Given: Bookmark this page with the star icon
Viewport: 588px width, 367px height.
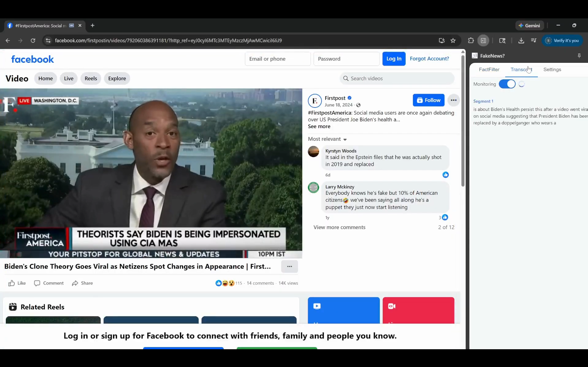Looking at the screenshot, I should [x=453, y=40].
